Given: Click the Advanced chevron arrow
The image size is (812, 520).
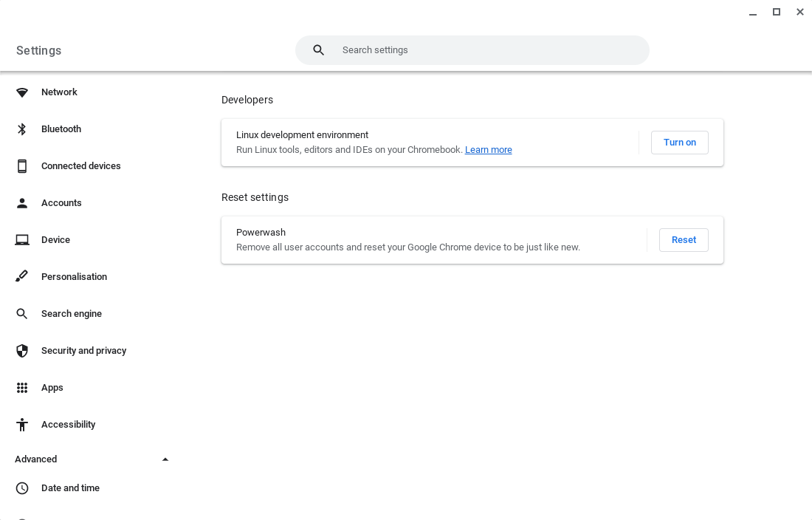Looking at the screenshot, I should [165, 459].
